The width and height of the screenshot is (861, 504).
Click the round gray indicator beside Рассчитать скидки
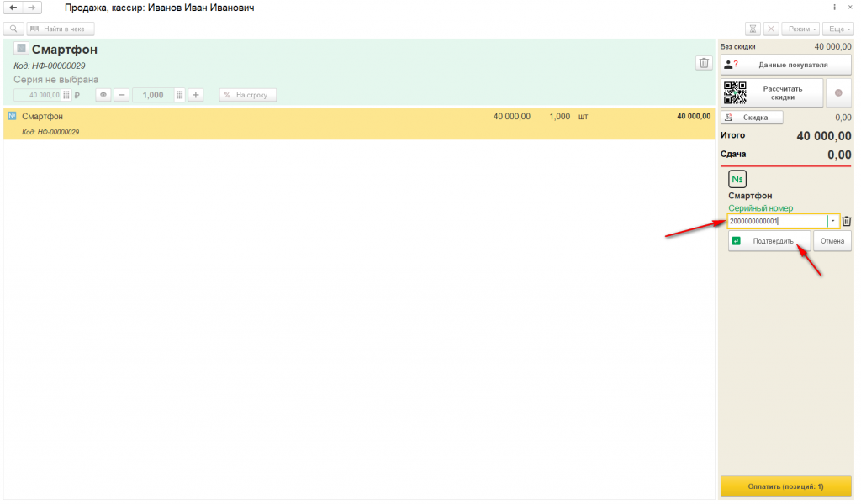tap(838, 92)
